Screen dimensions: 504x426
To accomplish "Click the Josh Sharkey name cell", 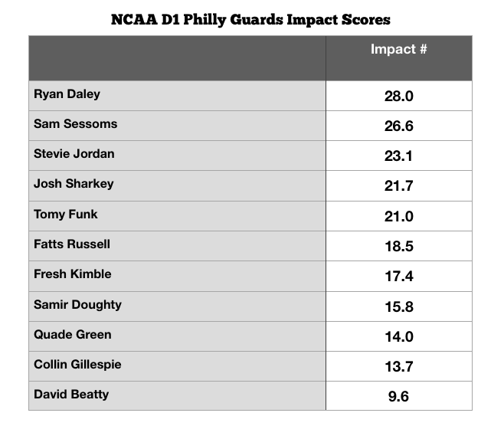I will tap(74, 184).
